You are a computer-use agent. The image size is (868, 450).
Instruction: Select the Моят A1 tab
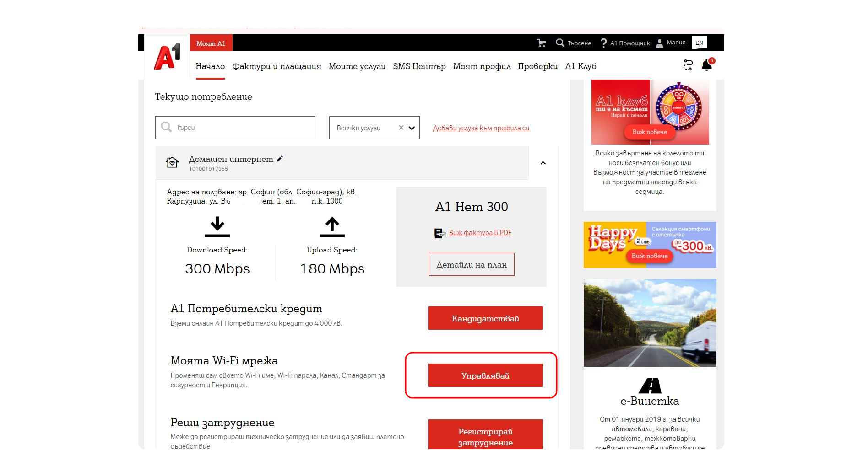coord(211,43)
